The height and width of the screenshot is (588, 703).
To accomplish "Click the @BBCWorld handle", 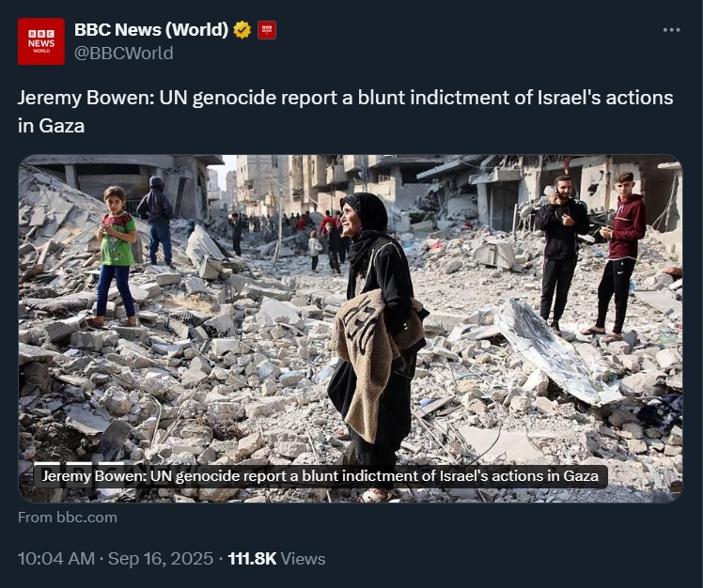I will pyautogui.click(x=124, y=54).
